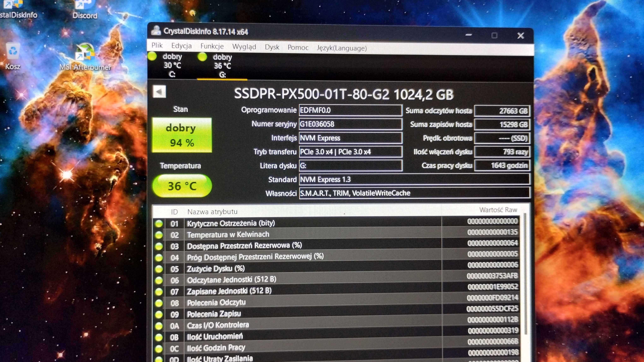Click the status dot of attribute 05
Screen dimensions: 644x362
159,269
